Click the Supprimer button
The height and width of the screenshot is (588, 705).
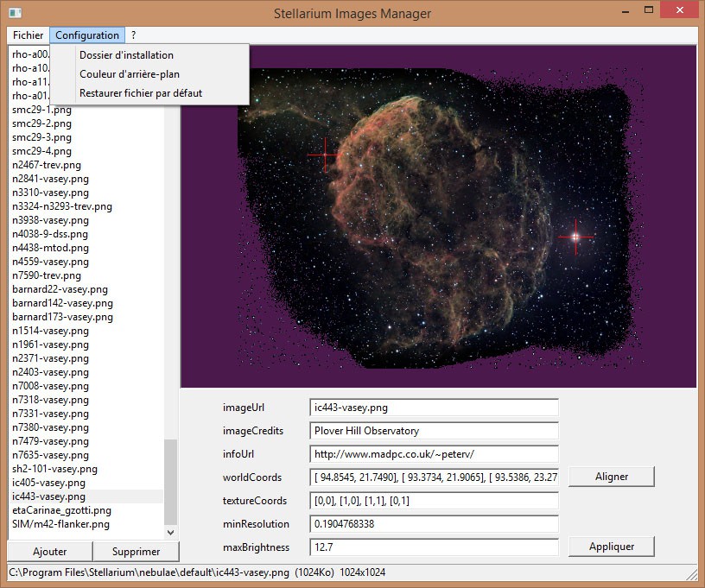pyautogui.click(x=137, y=552)
